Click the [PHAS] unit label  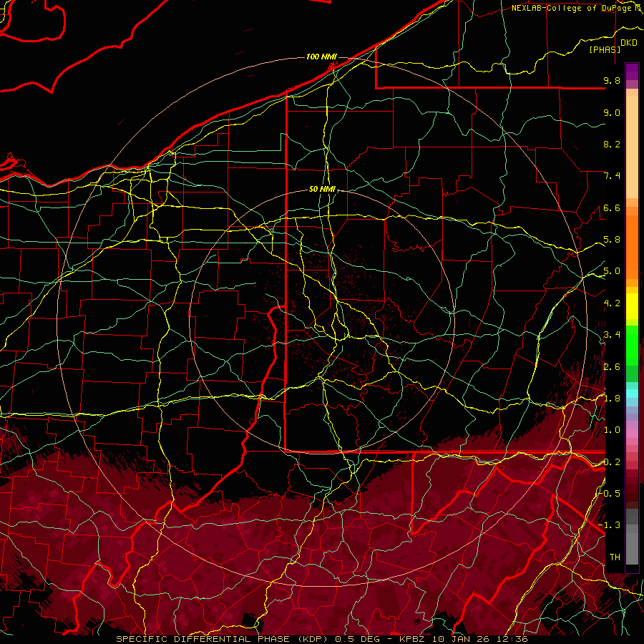pyautogui.click(x=605, y=50)
